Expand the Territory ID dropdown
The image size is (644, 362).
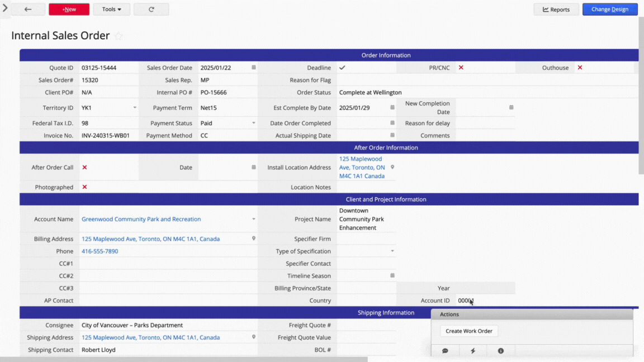(x=135, y=108)
